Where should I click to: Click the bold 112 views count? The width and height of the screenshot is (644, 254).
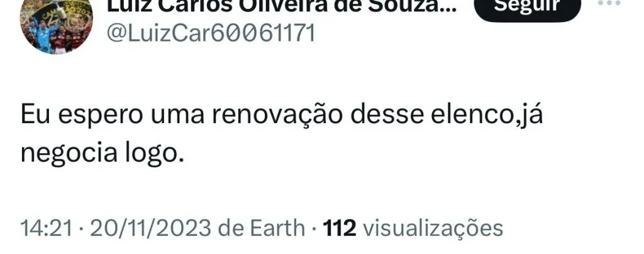[x=339, y=228]
